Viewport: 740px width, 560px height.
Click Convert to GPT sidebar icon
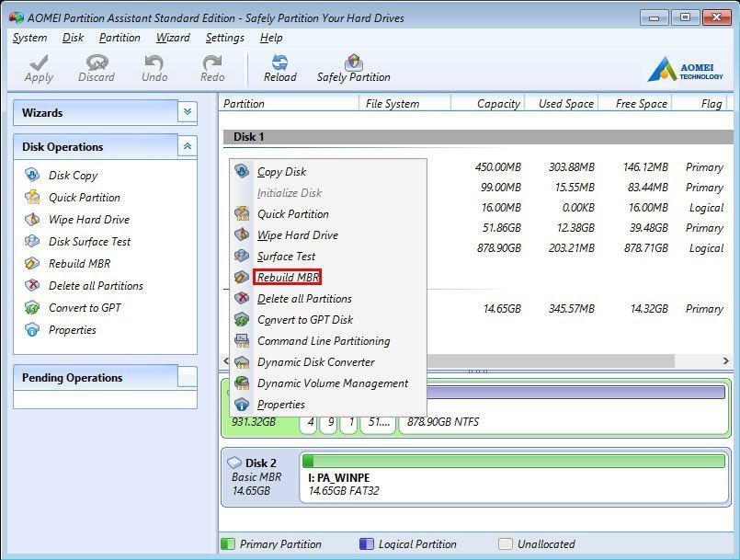click(32, 308)
